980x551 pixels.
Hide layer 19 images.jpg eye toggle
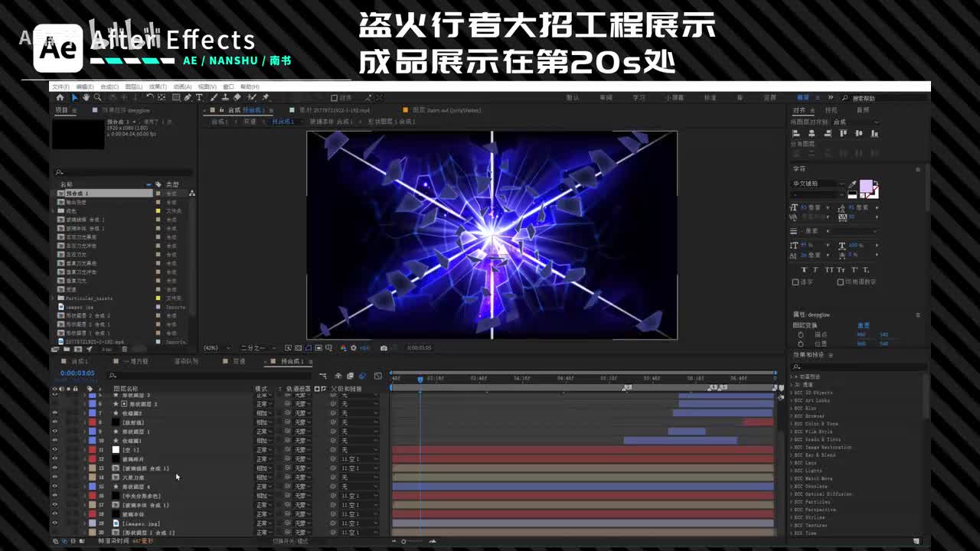pyautogui.click(x=55, y=523)
